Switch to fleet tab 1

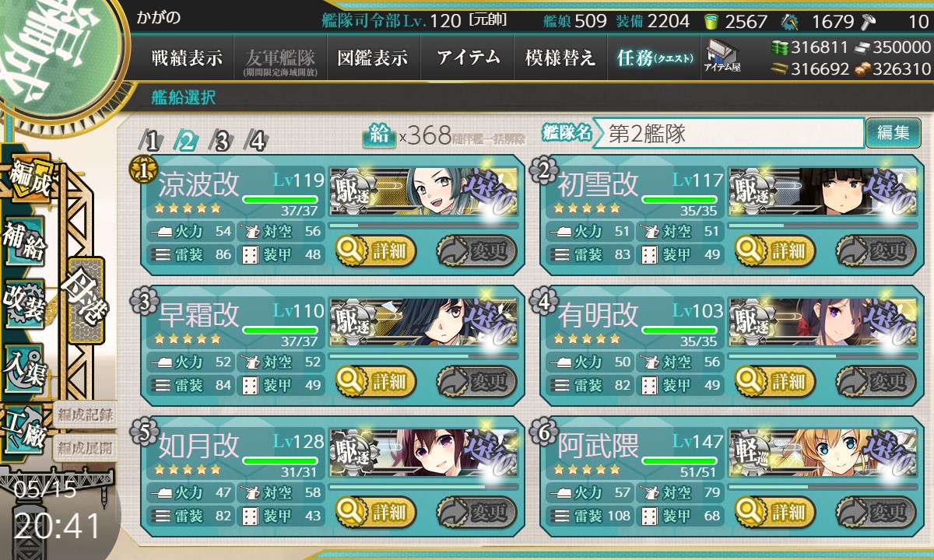tap(152, 141)
